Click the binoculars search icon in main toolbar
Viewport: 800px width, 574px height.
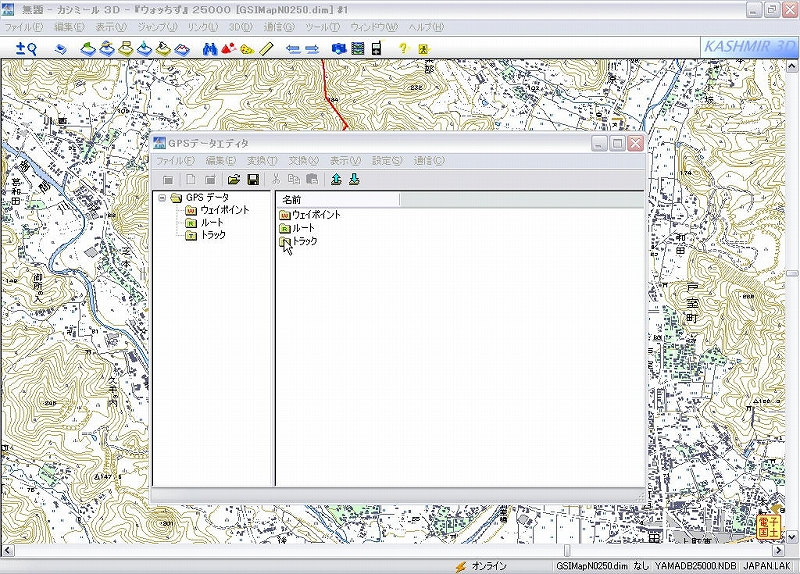[x=210, y=48]
